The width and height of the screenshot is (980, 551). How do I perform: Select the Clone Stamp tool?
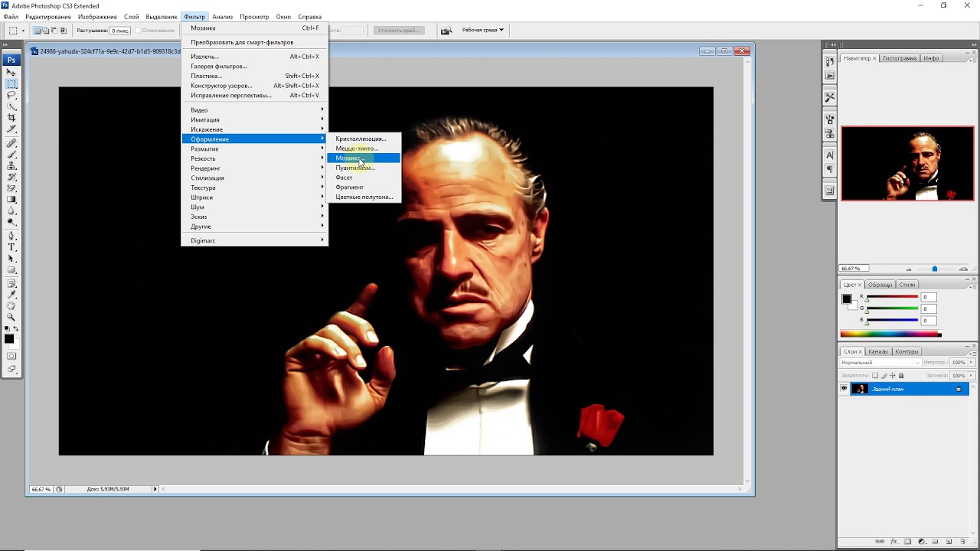tap(11, 165)
